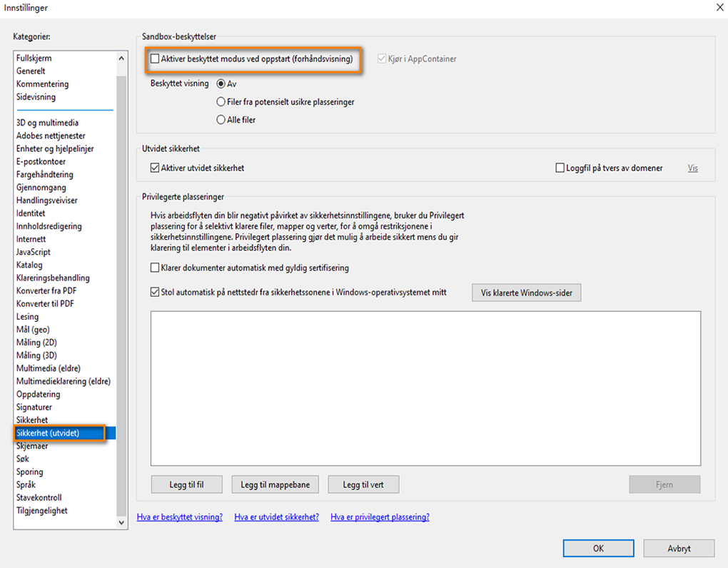Close the Innstillinger dialog window
Image resolution: width=728 pixels, height=568 pixels.
point(719,7)
